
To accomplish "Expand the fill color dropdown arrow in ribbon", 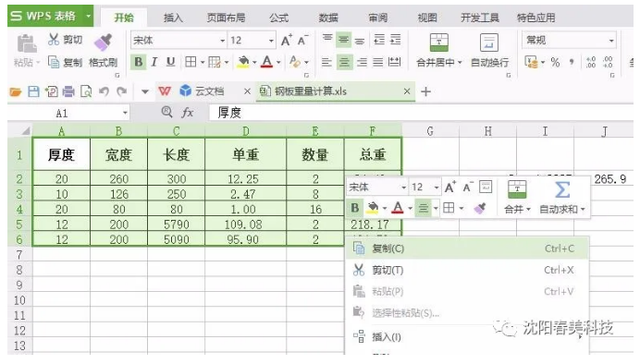I will point(254,63).
